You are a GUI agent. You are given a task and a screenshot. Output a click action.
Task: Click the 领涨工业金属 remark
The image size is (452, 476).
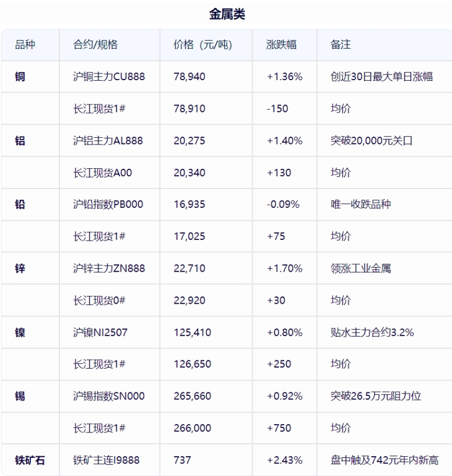click(360, 268)
